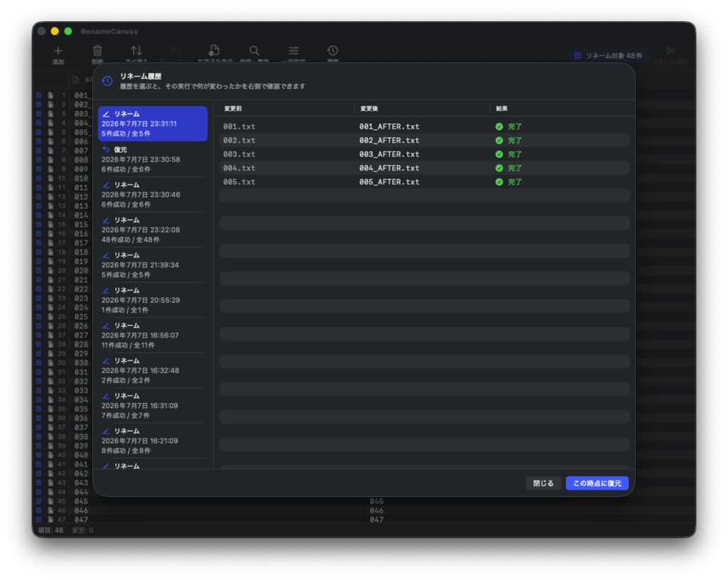Click the file extension display icon in the toolbar
This screenshot has width=728, height=580.
point(215,50)
